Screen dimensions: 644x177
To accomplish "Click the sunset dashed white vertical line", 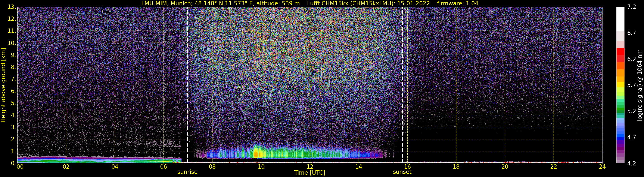I will (x=402, y=85).
